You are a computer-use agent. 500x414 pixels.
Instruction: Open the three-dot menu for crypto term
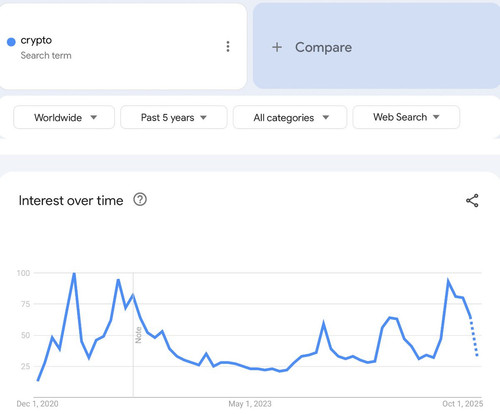[228, 46]
